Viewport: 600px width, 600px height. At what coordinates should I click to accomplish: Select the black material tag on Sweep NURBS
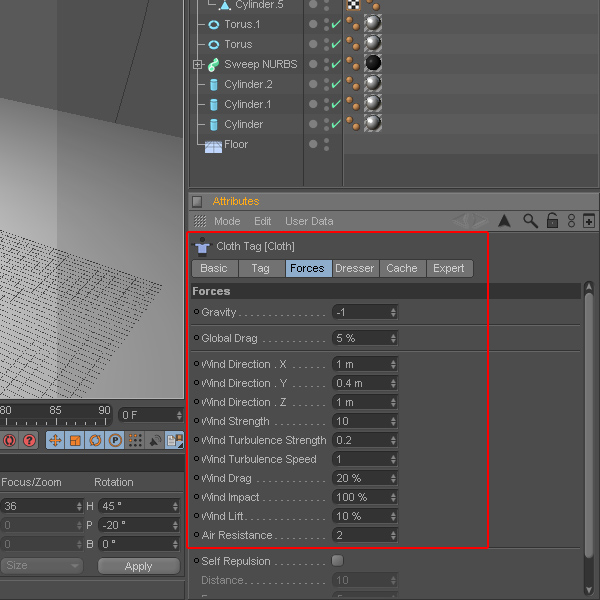pyautogui.click(x=373, y=63)
